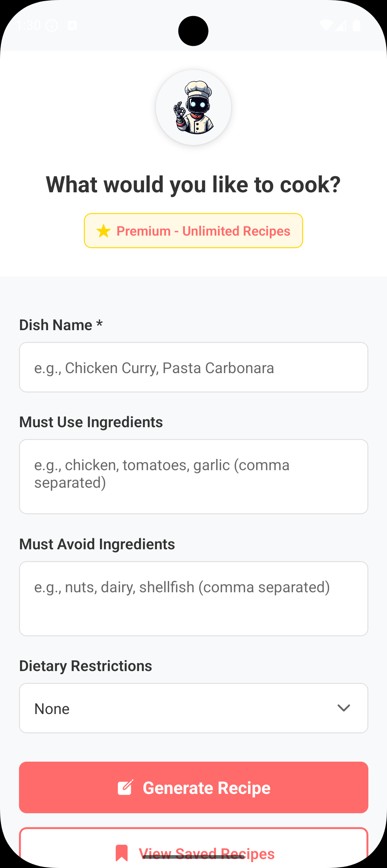Screen dimensions: 387x868
Task: Tap the battery status icon
Action: pos(357,25)
